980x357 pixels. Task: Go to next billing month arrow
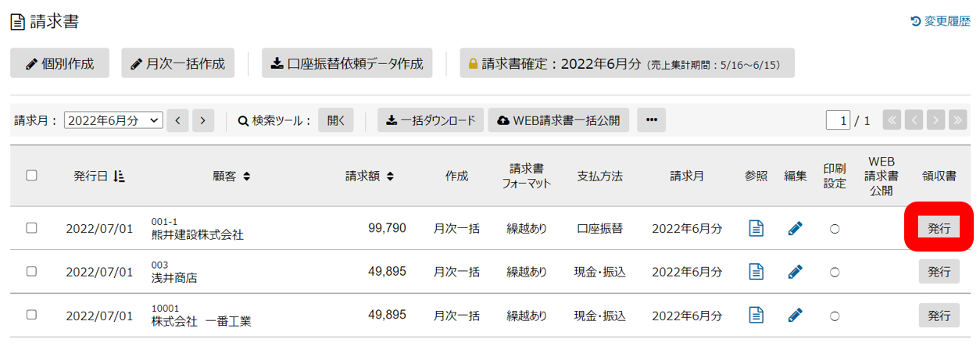tap(203, 120)
